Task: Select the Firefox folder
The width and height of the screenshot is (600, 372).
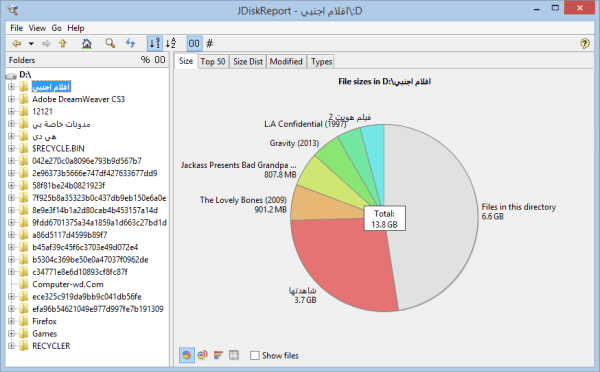Action: (44, 321)
